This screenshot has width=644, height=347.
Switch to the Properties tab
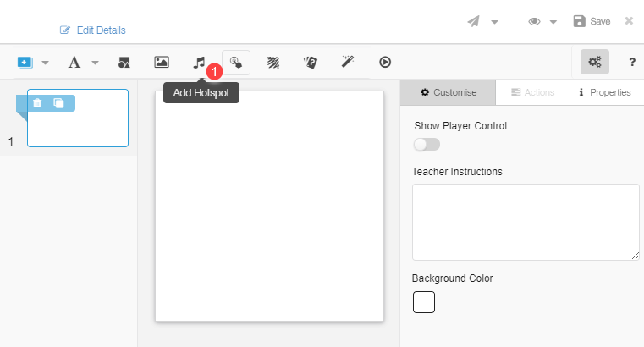tap(604, 92)
